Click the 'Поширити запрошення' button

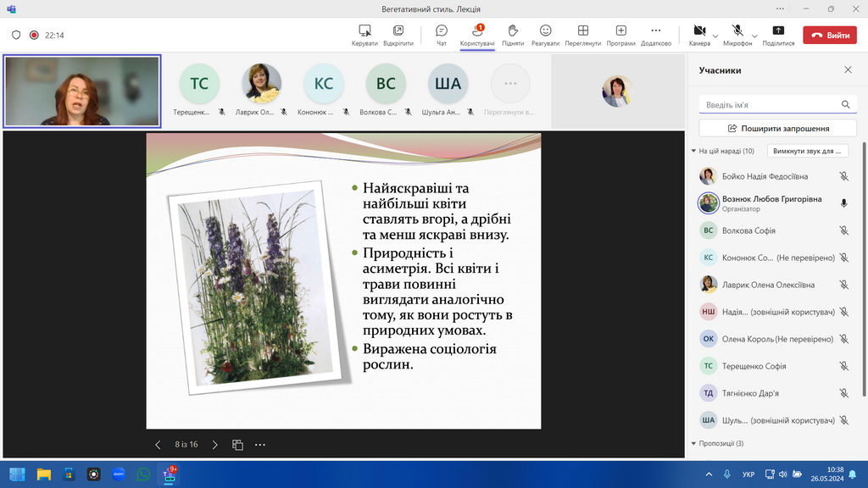pos(777,129)
